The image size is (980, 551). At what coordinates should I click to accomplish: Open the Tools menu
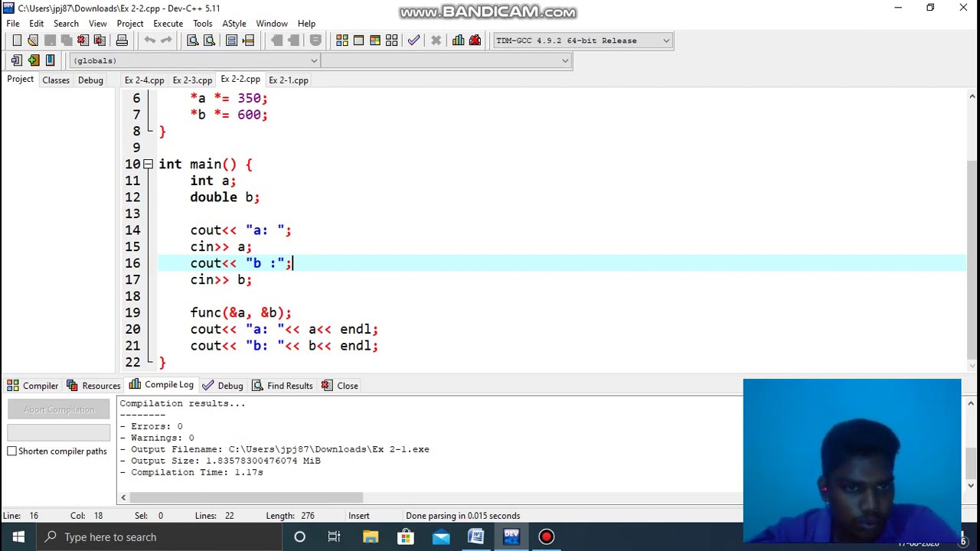pyautogui.click(x=203, y=24)
